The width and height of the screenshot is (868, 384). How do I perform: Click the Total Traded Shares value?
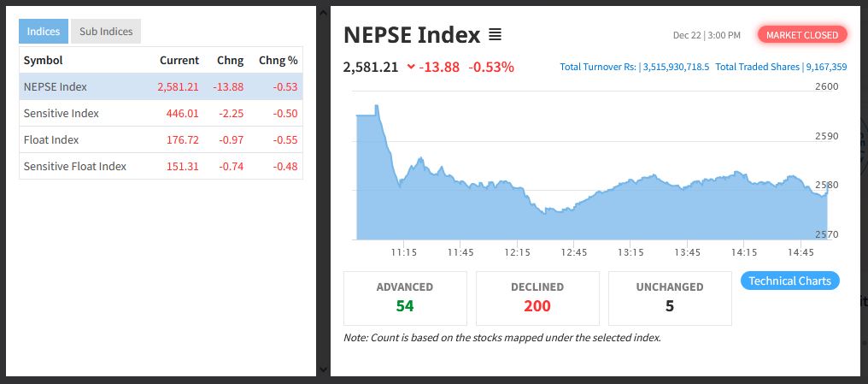click(825, 67)
